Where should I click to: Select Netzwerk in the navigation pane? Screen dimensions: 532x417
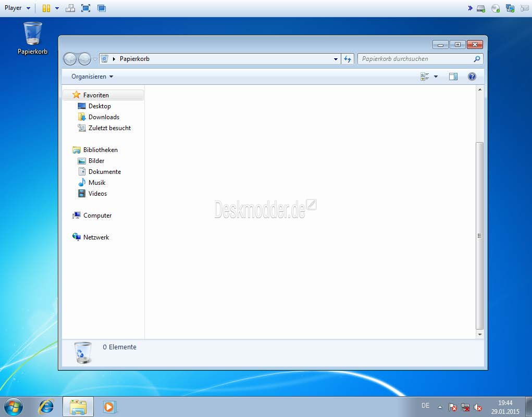coord(96,237)
